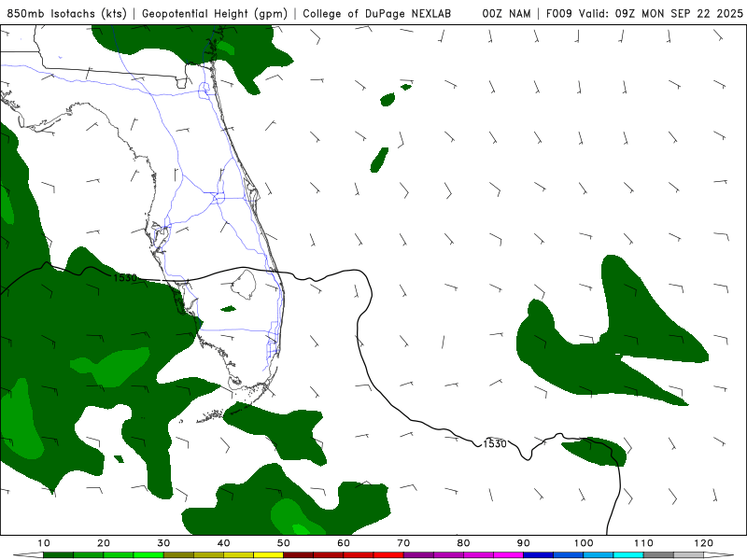This screenshot has width=747, height=560.
Task: Select the bright red 65-70 kt legend swatch
Action: tap(388, 555)
